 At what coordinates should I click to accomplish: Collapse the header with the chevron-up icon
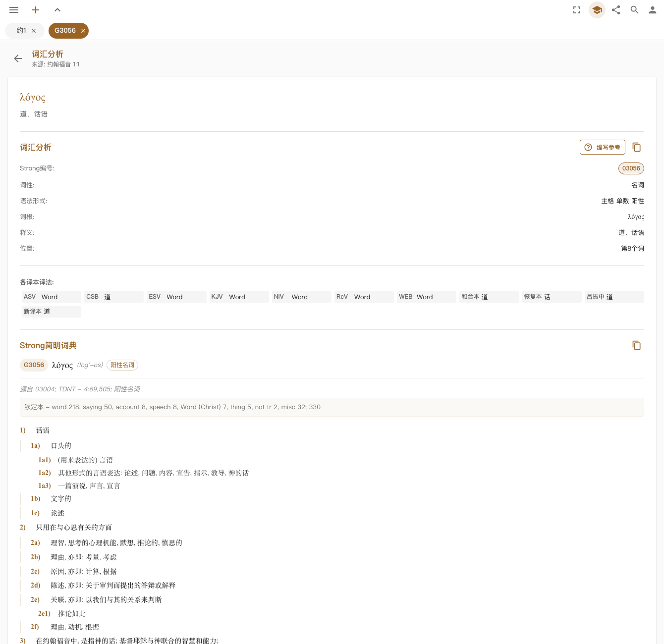click(57, 10)
